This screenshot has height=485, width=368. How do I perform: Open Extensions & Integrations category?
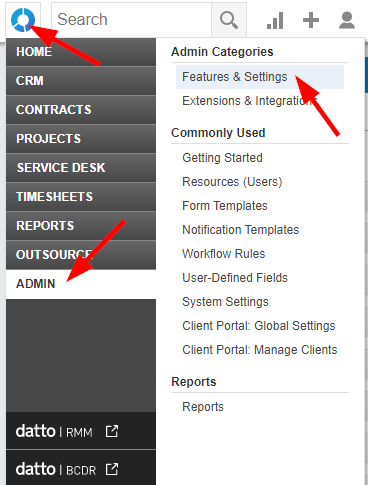point(250,101)
